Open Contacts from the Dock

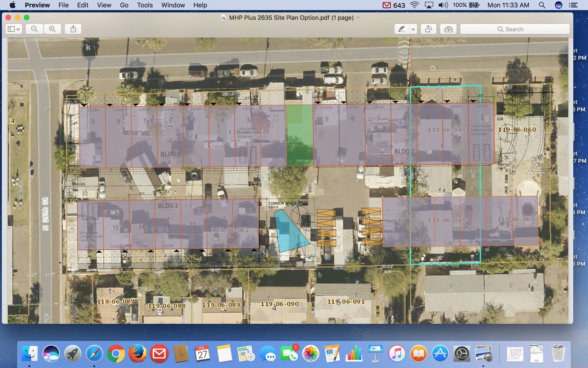coord(181,354)
